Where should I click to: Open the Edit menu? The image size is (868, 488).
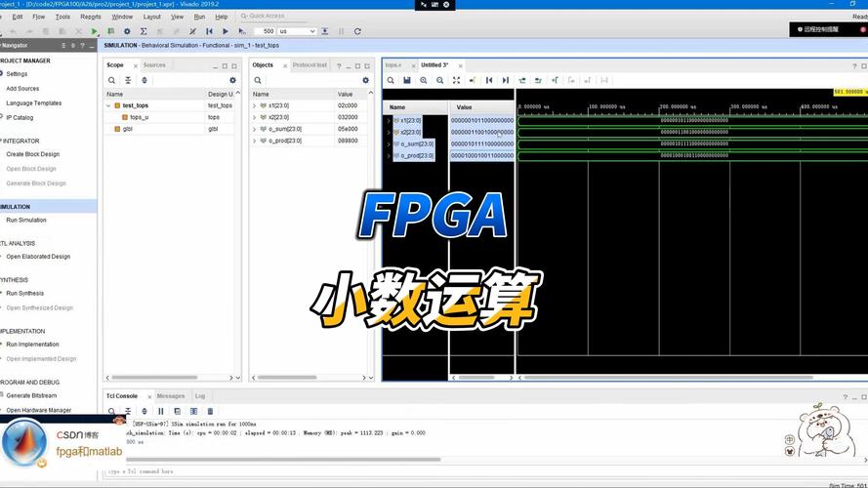[18, 17]
